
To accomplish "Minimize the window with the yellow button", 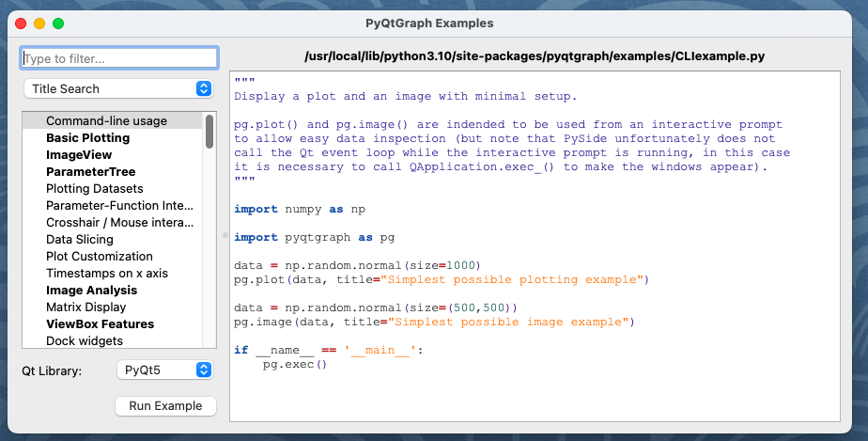I will coord(39,24).
